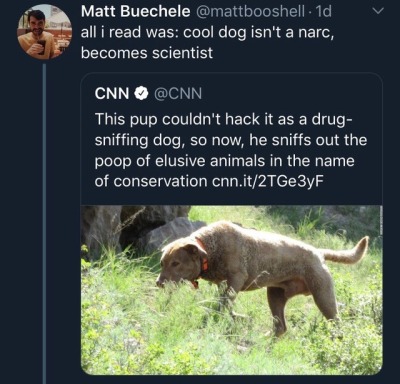Image resolution: width=400 pixels, height=384 pixels.
Task: Click the dog's nose sniffing the grass
Action: 160,283
